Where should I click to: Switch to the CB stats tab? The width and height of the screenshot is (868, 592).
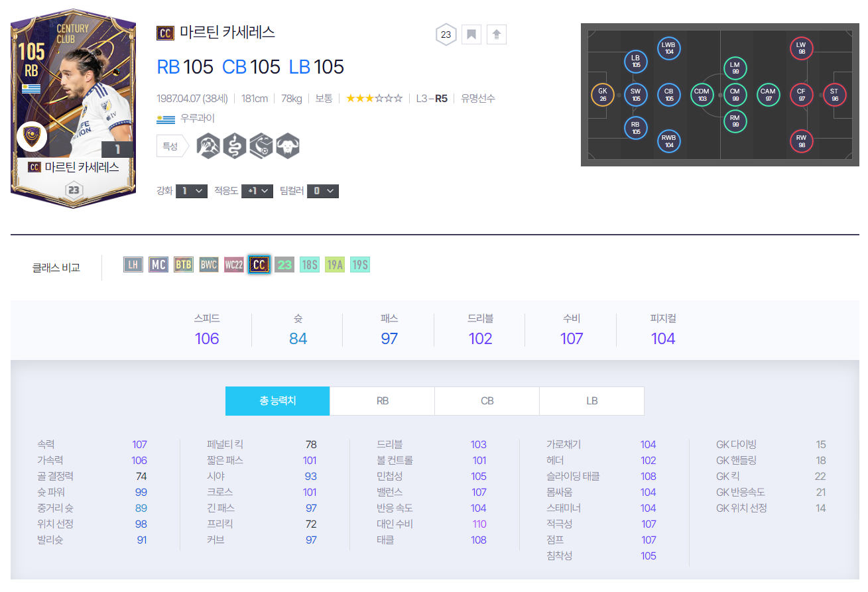point(487,401)
